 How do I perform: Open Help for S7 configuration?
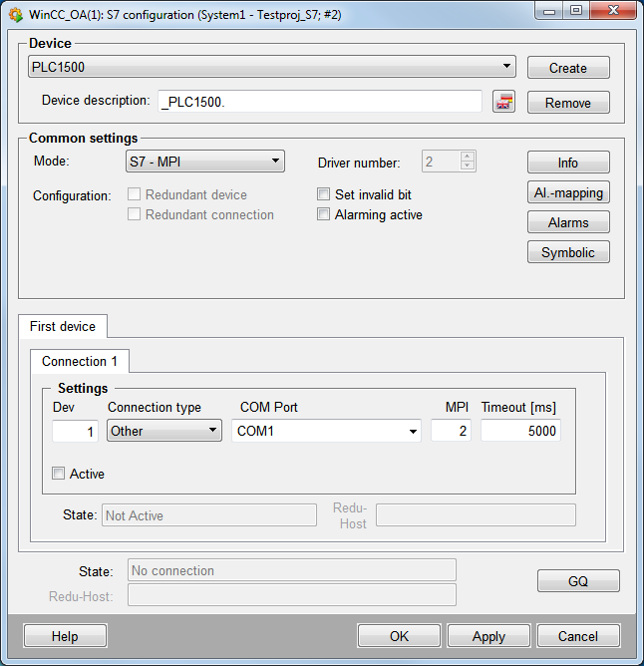tap(65, 636)
